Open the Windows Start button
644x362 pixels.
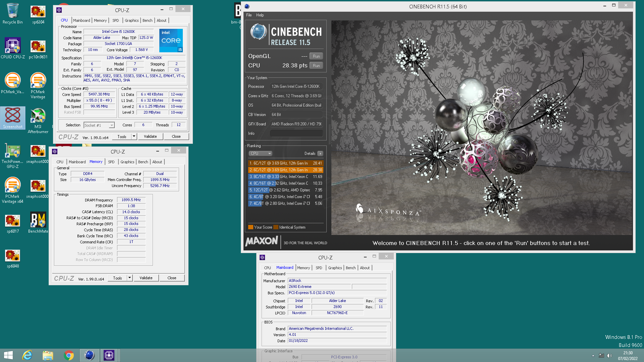8,355
